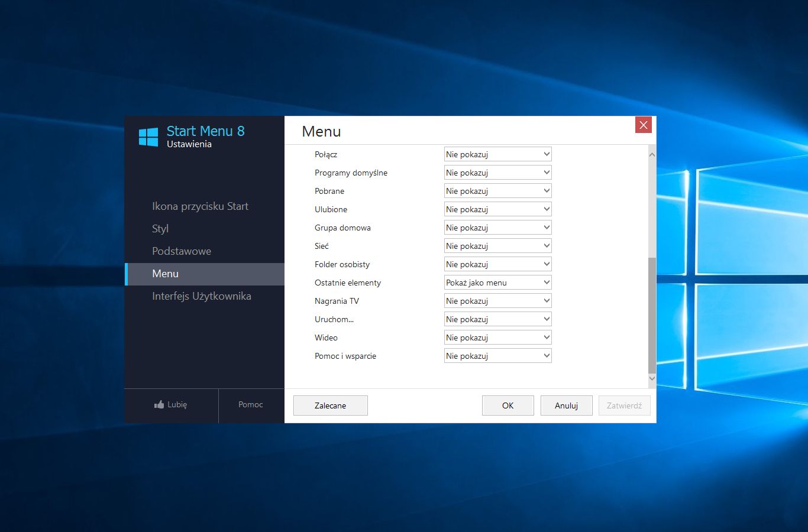Click the Anuluj button
This screenshot has height=532, width=808.
(x=566, y=406)
